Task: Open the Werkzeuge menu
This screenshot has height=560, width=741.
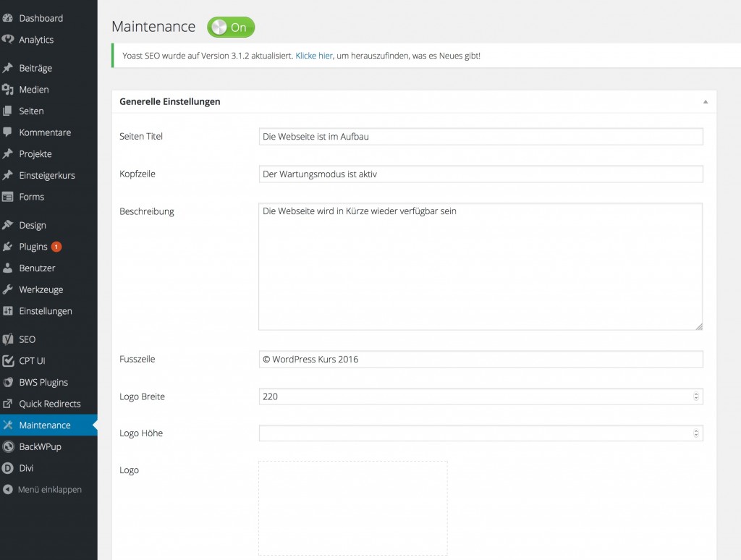Action: [41, 289]
